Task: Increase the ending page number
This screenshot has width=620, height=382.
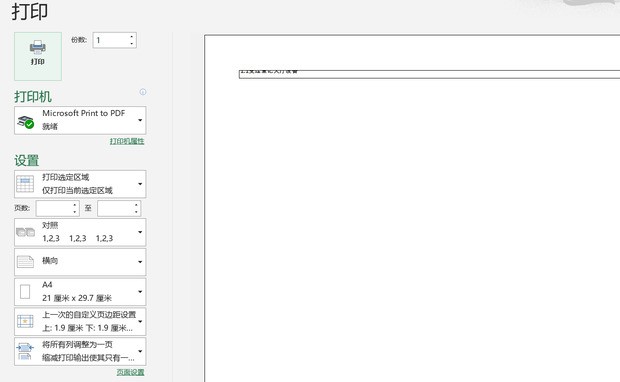Action: coord(137,205)
